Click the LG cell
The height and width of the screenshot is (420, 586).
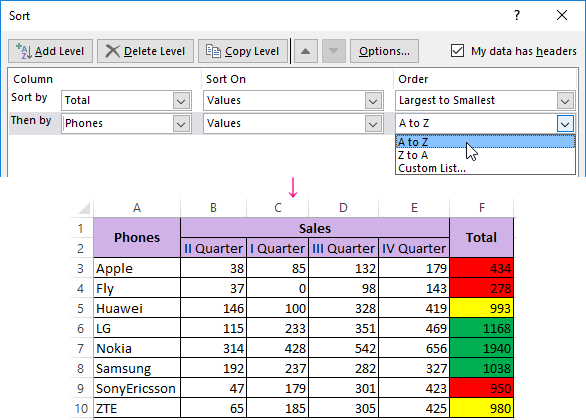(x=137, y=328)
